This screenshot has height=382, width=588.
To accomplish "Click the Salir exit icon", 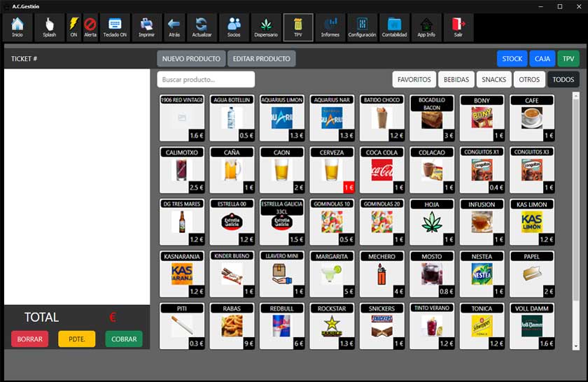I will (x=458, y=27).
